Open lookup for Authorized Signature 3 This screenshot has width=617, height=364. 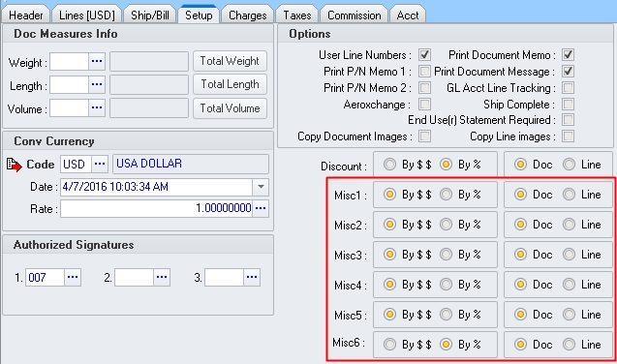(x=252, y=277)
